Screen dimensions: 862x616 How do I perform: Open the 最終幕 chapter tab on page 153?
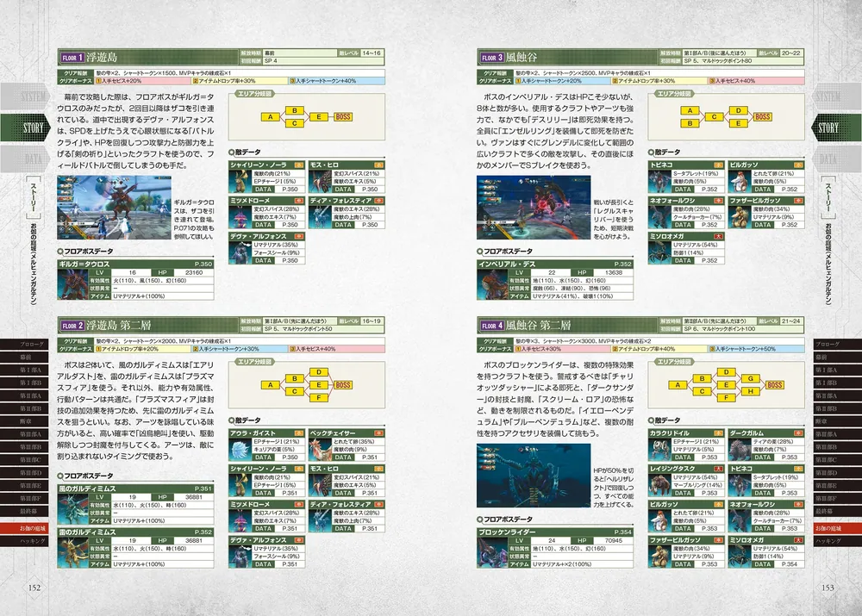[837, 511]
